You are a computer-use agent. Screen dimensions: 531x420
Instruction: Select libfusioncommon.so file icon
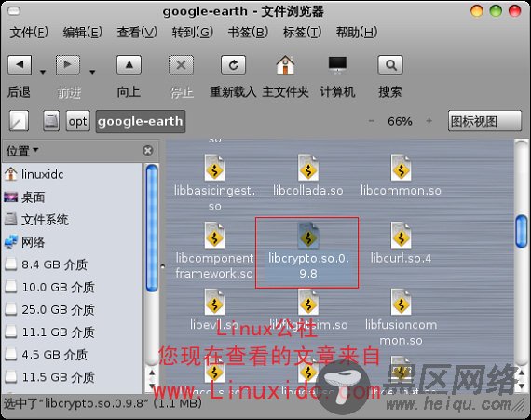point(401,302)
